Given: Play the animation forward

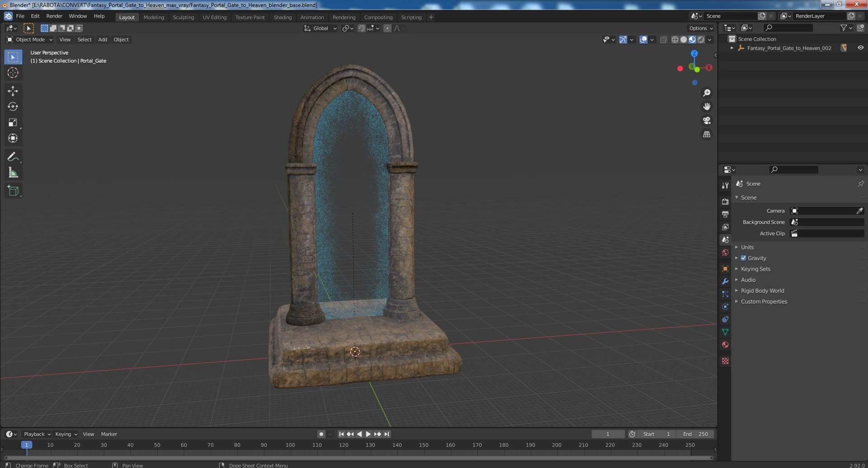Looking at the screenshot, I should 368,434.
